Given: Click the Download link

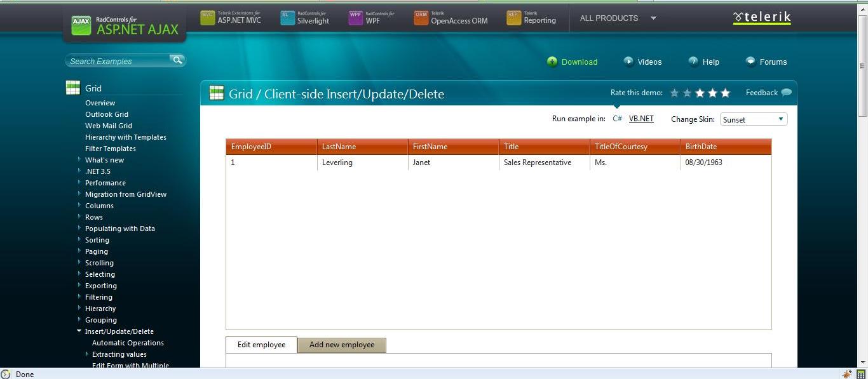Looking at the screenshot, I should [x=580, y=62].
